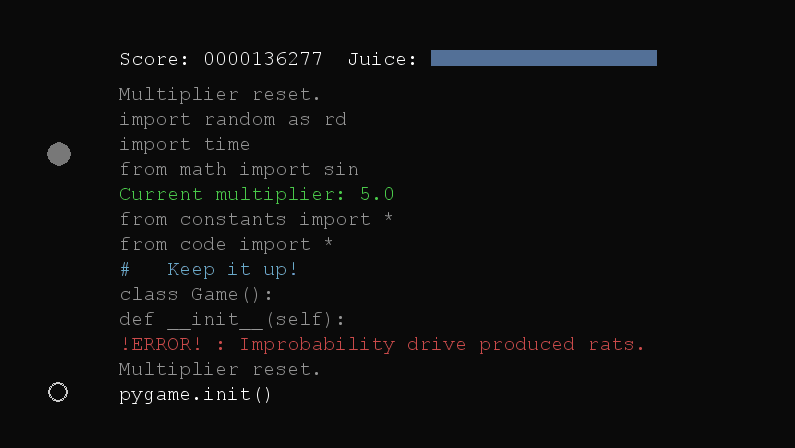
Task: Click the green 'Current multiplier: 5.0' message
Action: click(x=257, y=194)
